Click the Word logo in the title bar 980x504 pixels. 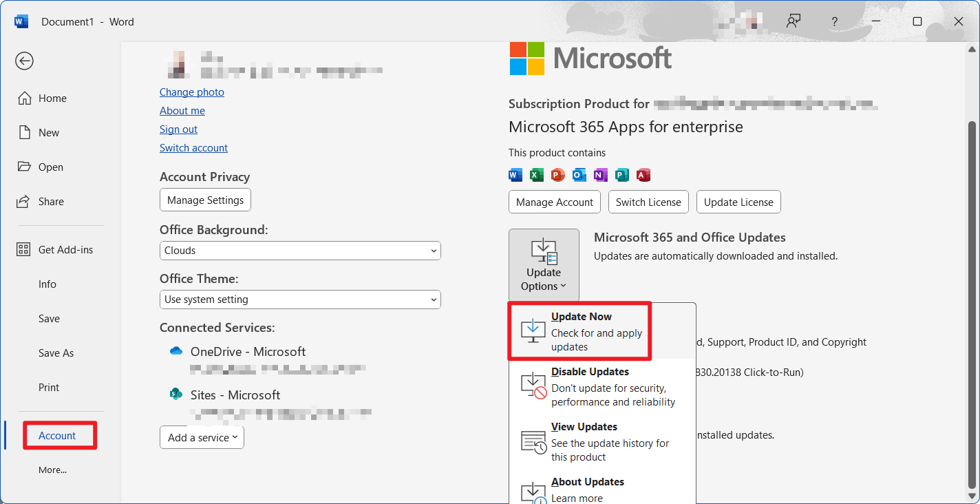coord(21,21)
